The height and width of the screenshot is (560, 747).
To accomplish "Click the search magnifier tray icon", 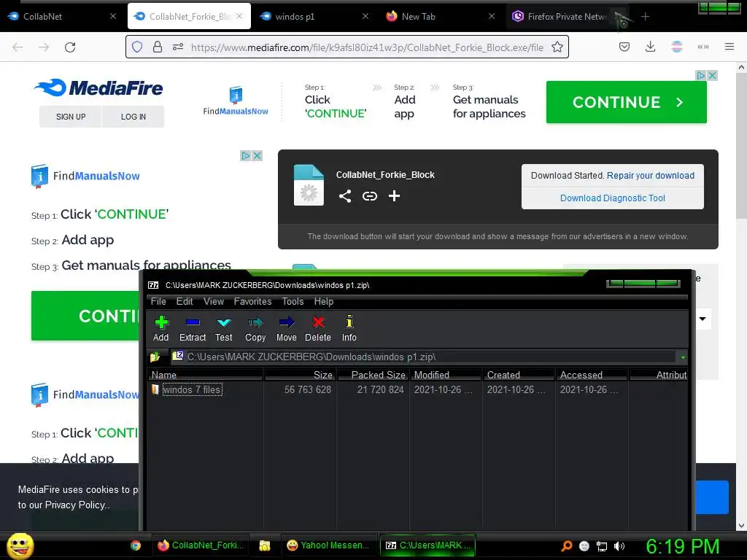I will [x=566, y=546].
